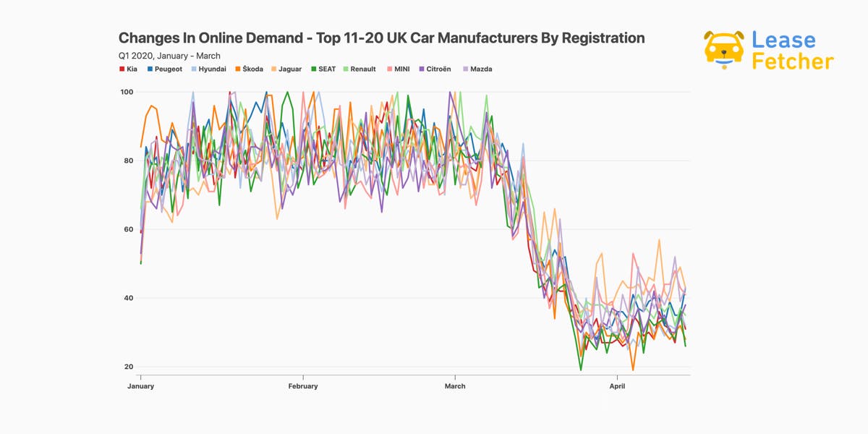Select the Renault legend label
868x434 pixels.
tap(364, 69)
